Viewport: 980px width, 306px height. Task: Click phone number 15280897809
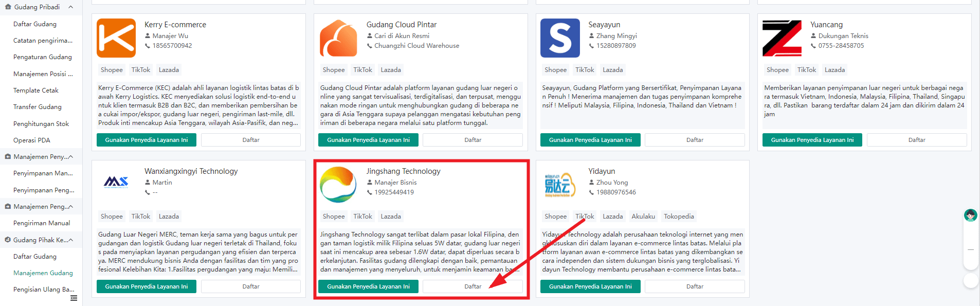coord(616,46)
